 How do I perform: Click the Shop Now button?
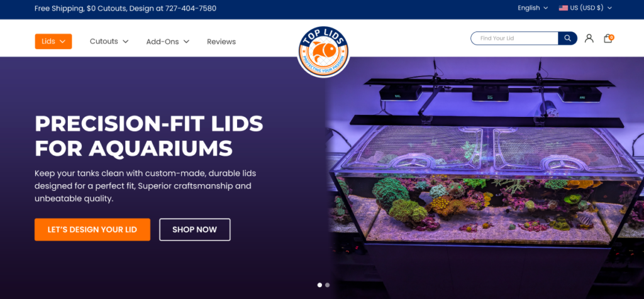[195, 230]
